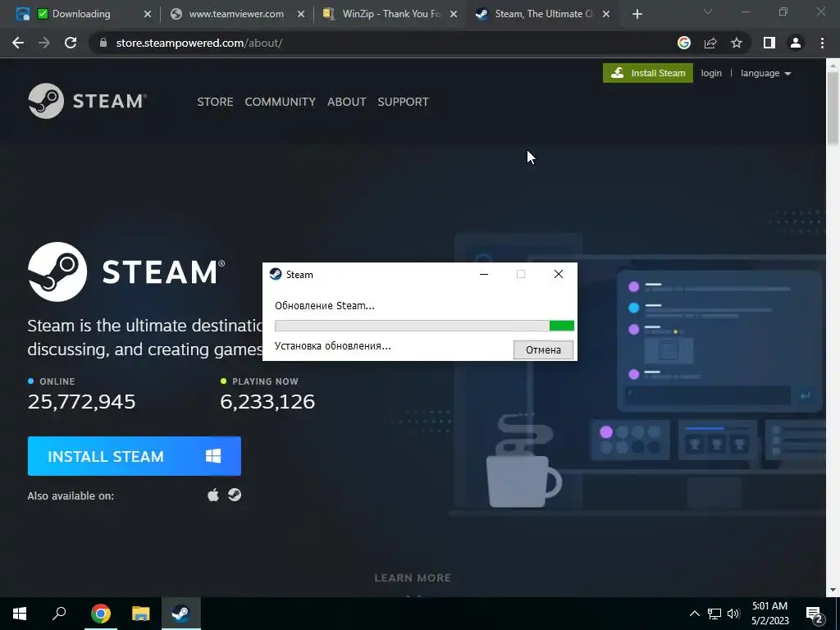Select the Apple macOS download icon

click(213, 495)
